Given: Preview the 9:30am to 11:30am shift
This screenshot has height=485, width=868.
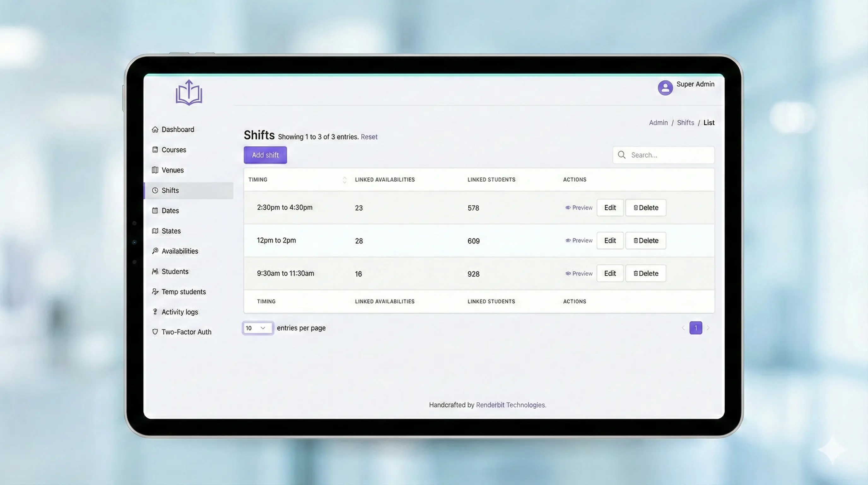Looking at the screenshot, I should [578, 273].
